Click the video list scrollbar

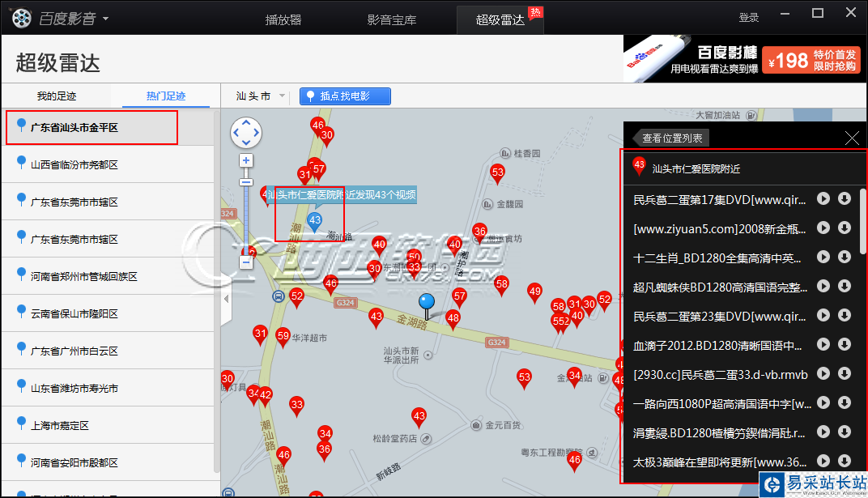(x=862, y=221)
